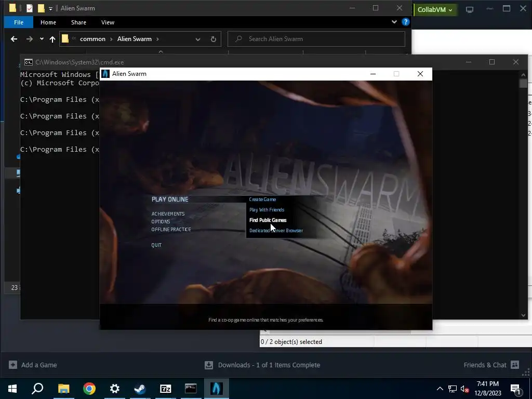
Task: Open ACHIEVEMENTS in Alien Swarm menu
Action: coord(168,214)
